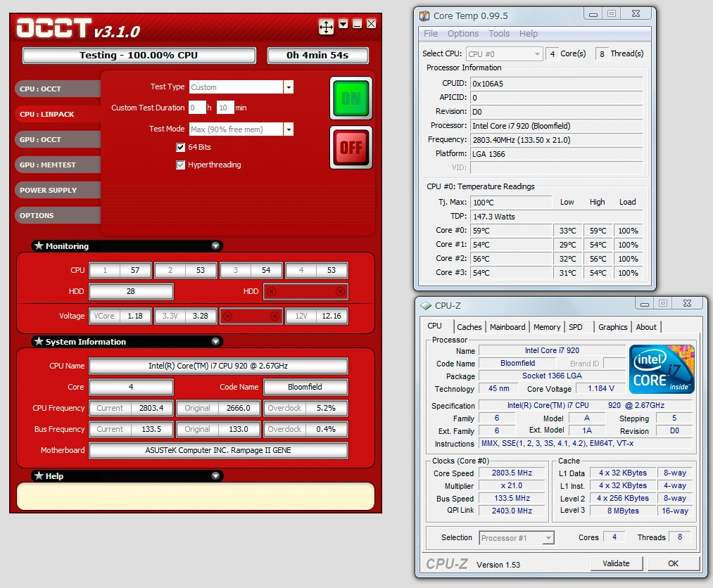Select the CPU : LINPACK test
The width and height of the screenshot is (713, 588).
[57, 114]
